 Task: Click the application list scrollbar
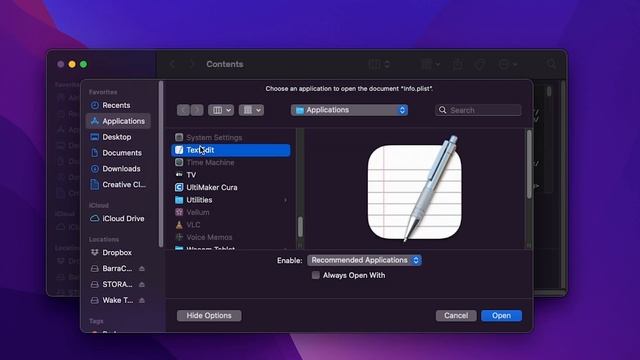coord(300,227)
